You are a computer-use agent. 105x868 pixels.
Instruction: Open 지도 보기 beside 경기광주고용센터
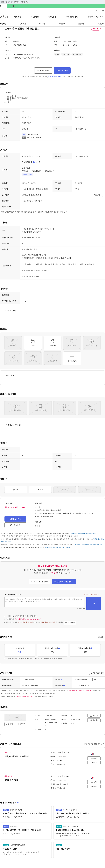pos(98,680)
